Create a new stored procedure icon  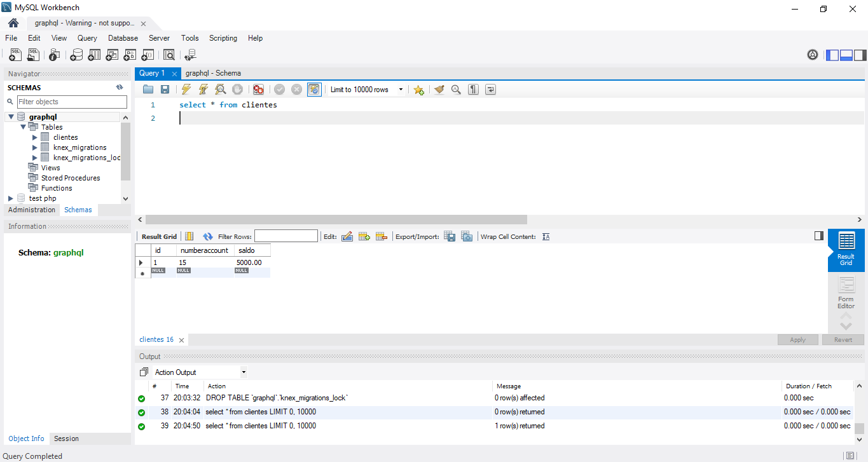[x=130, y=55]
